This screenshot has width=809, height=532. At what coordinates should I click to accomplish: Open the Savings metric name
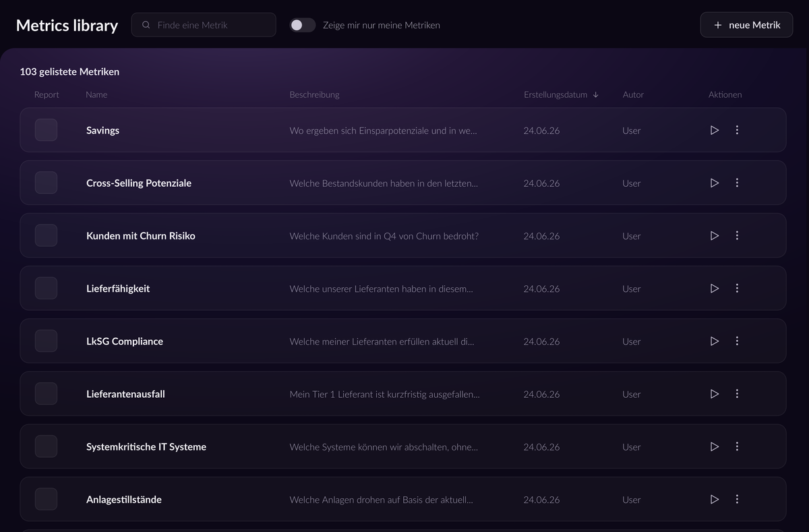pyautogui.click(x=102, y=130)
